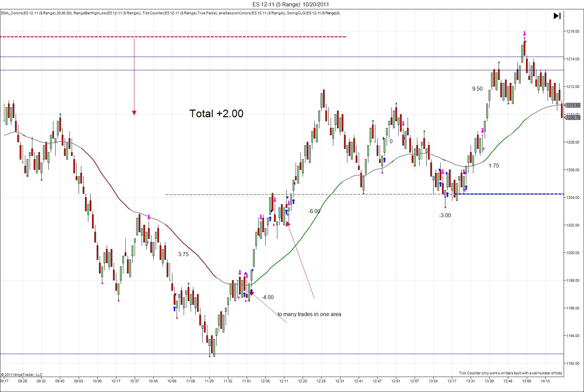584x392 pixels.
Task: Click the 1192.00 price axis label
Action: tap(572, 363)
